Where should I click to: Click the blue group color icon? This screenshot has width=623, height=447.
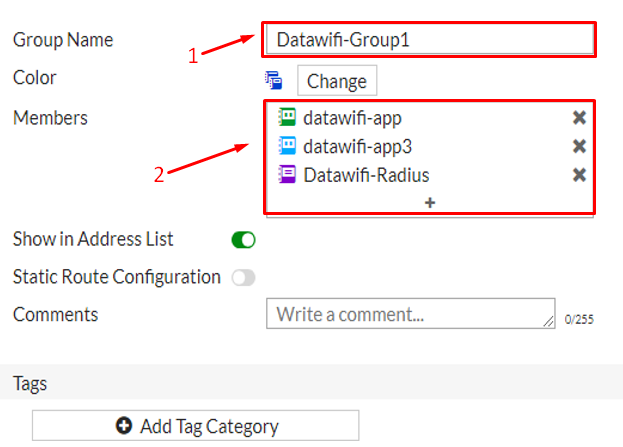[273, 80]
